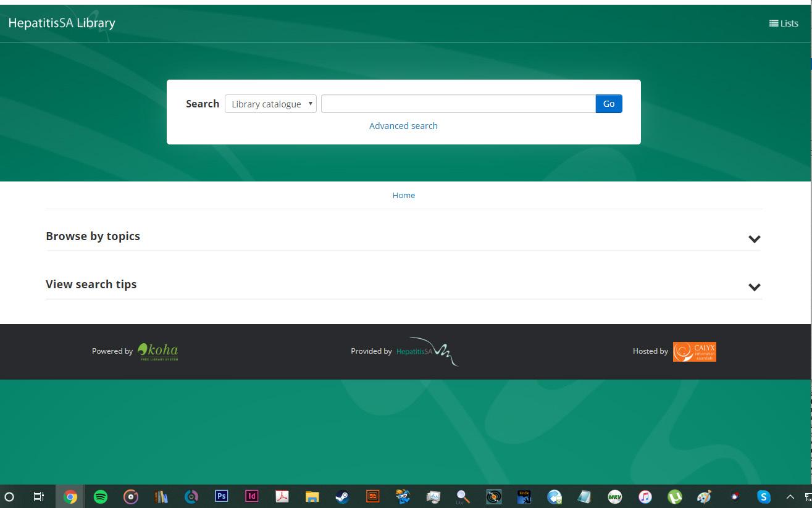Launch Steam from the taskbar
This screenshot has width=812, height=508.
click(342, 496)
